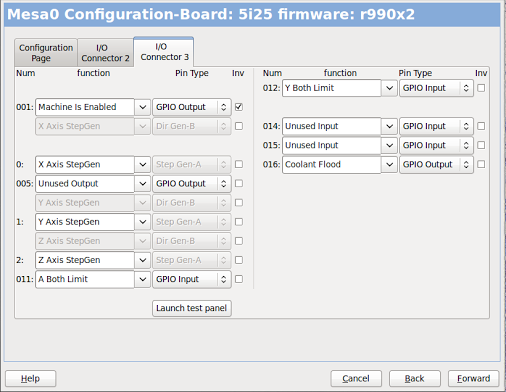Click the row 1 Y Axis StepGen function field

point(85,222)
